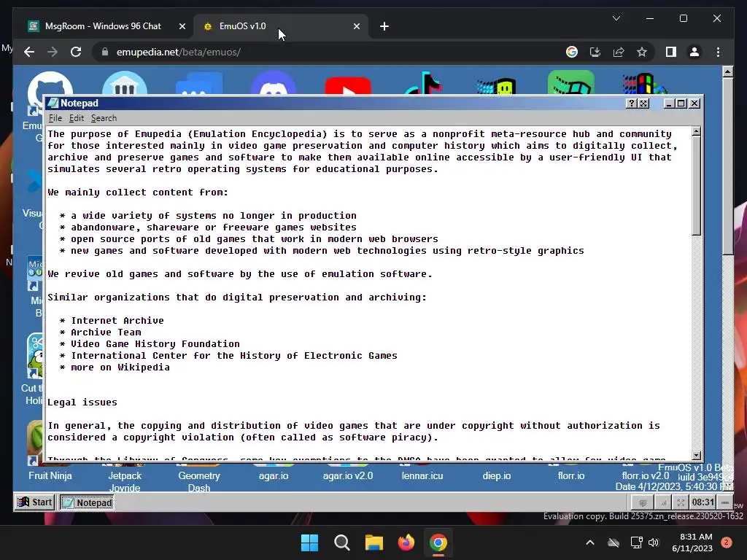Image resolution: width=747 pixels, height=560 pixels.
Task: Share this page via address bar icon
Action: [x=619, y=52]
